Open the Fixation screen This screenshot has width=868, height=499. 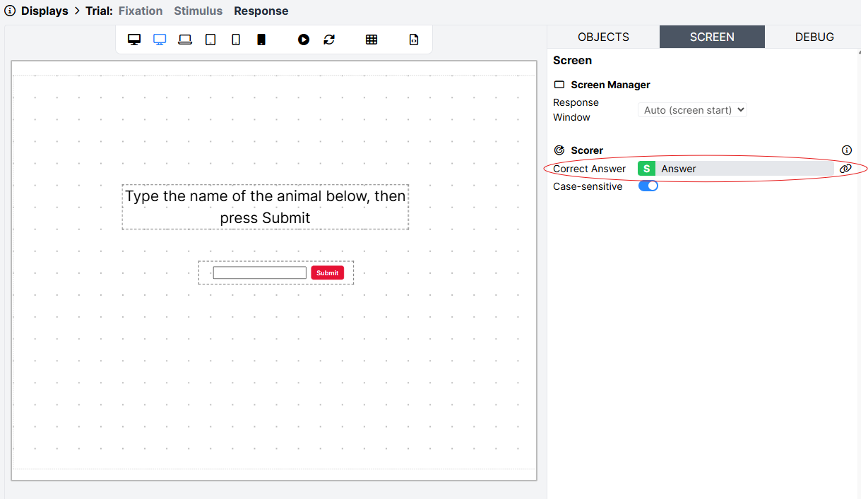point(141,11)
